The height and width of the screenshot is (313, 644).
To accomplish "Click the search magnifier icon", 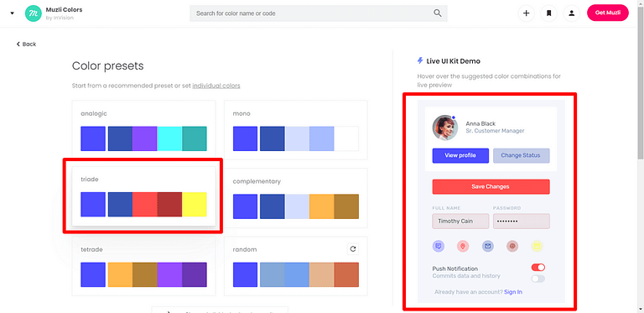I will (438, 13).
